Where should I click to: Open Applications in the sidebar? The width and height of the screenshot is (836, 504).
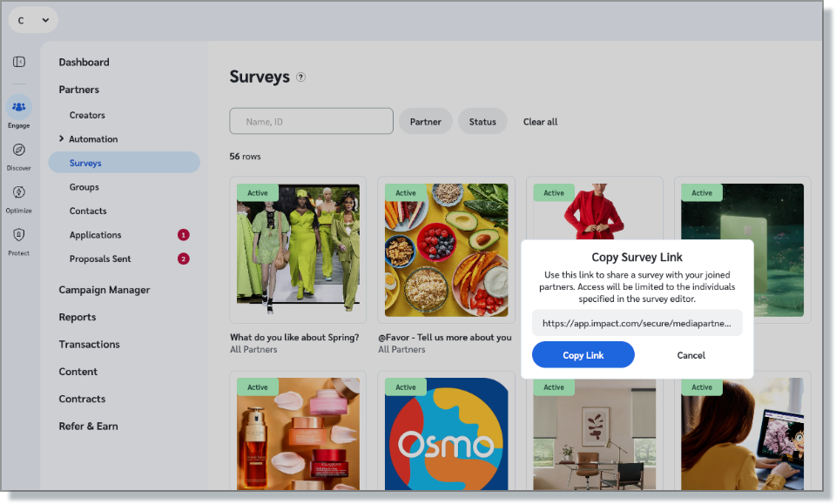tap(96, 235)
